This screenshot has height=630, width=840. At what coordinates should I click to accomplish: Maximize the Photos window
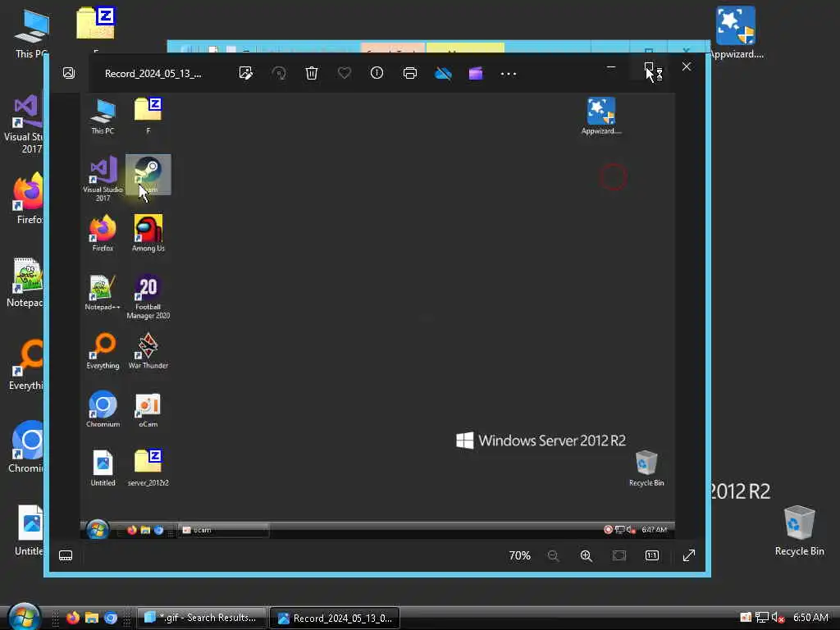pos(649,67)
